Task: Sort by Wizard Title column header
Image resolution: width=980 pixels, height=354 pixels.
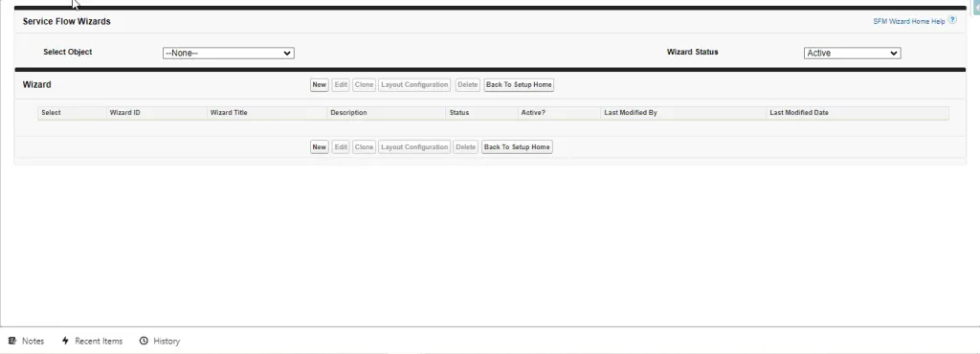Action: (x=229, y=113)
